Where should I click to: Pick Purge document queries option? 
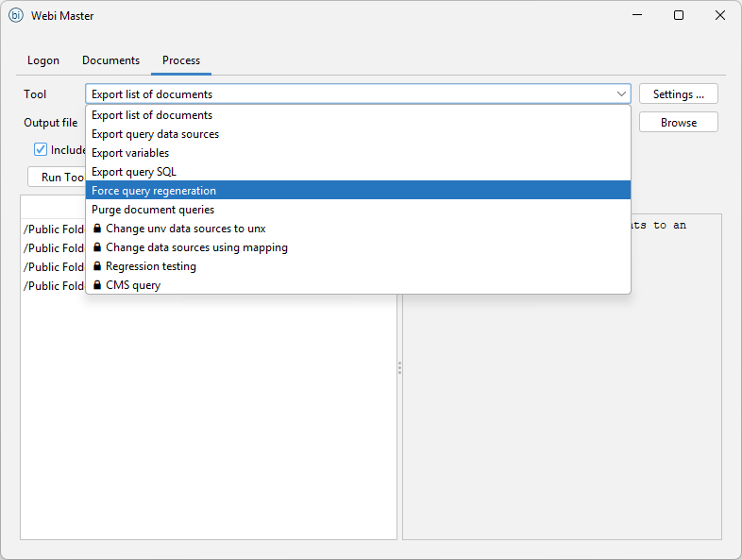[x=358, y=210]
